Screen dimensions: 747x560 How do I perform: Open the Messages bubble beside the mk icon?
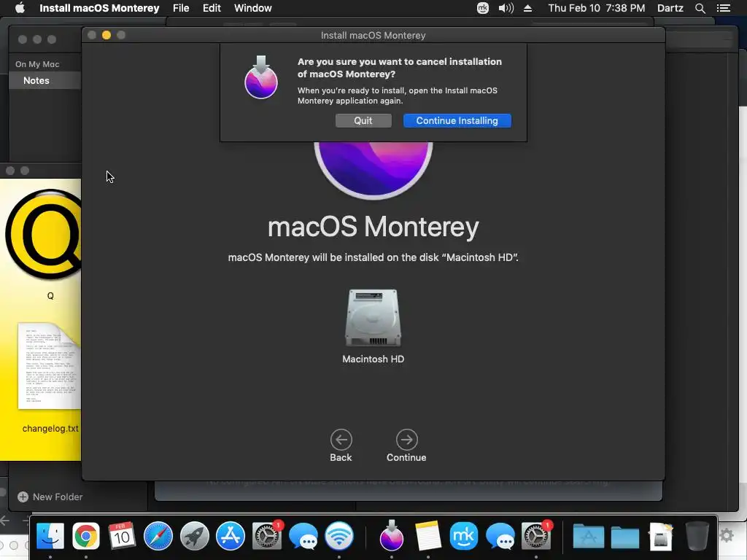[500, 536]
